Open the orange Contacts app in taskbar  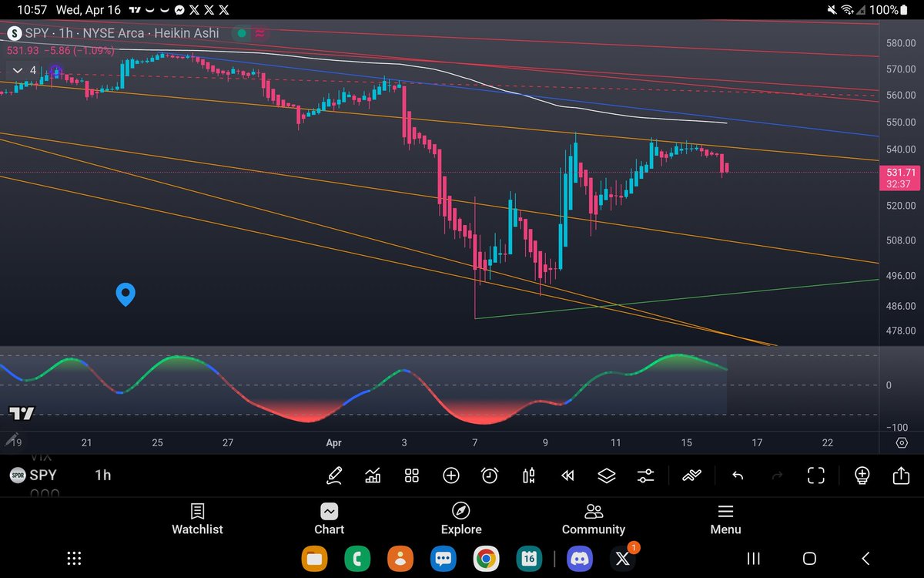400,559
